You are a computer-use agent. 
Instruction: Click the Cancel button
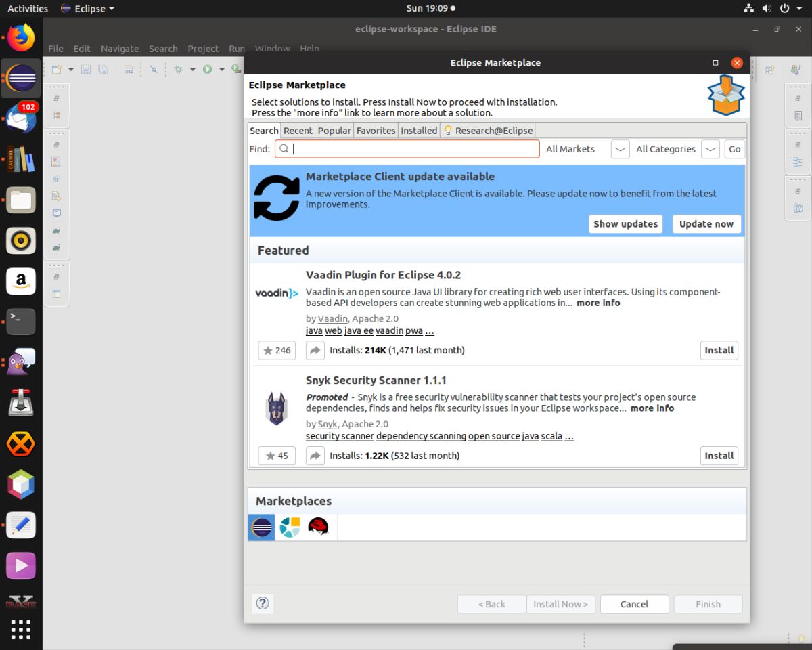634,604
